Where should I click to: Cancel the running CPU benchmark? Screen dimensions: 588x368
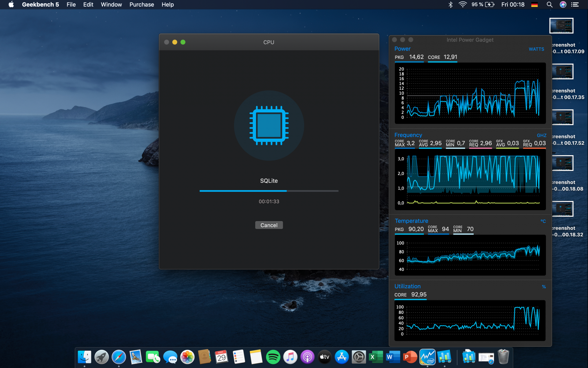[x=269, y=225]
